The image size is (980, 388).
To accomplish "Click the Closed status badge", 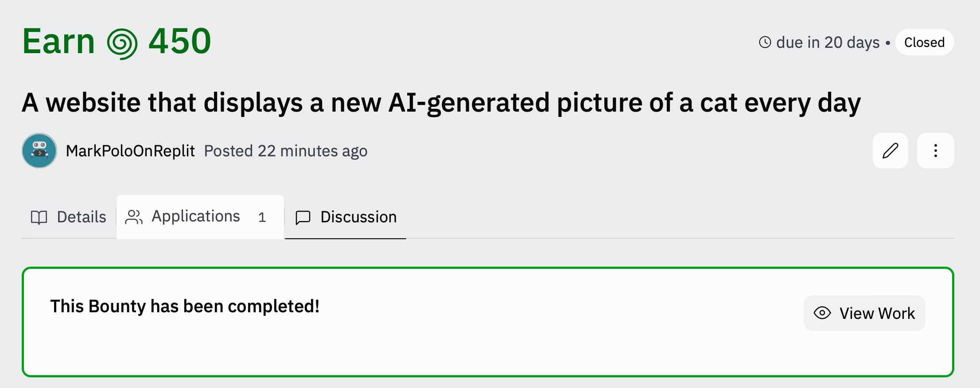I will (925, 42).
